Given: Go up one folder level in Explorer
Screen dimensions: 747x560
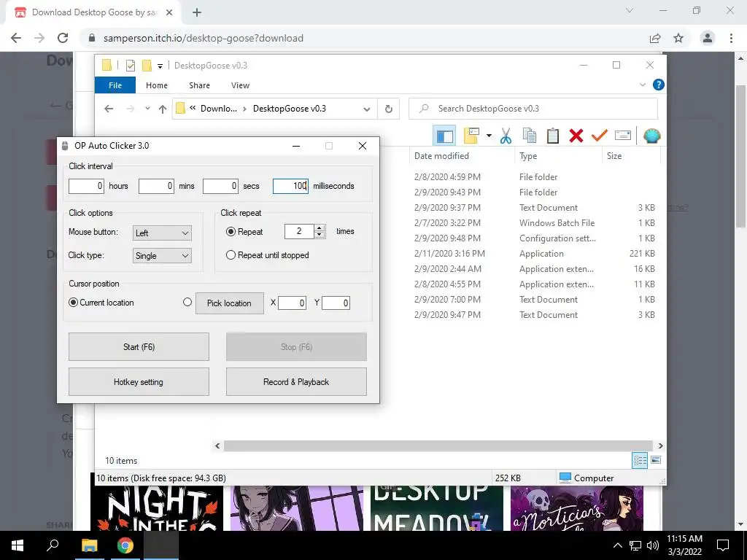Looking at the screenshot, I should click(x=163, y=109).
